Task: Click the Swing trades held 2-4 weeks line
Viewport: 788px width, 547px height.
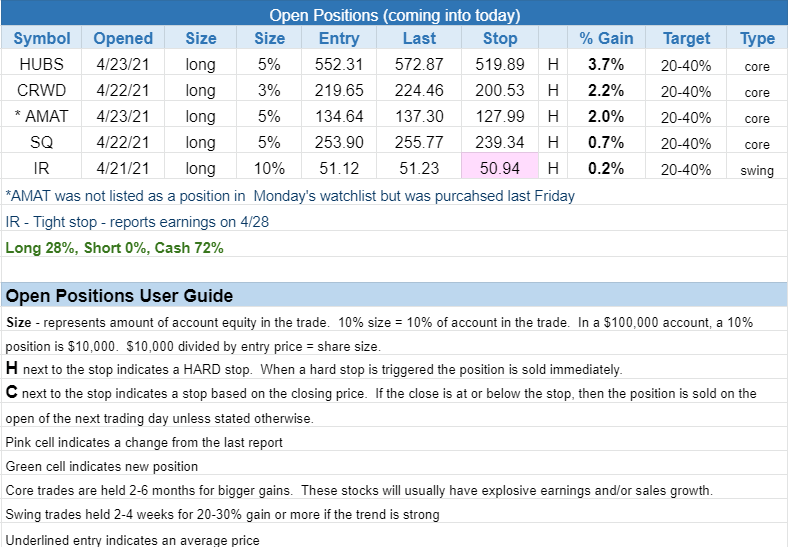Action: [x=222, y=514]
